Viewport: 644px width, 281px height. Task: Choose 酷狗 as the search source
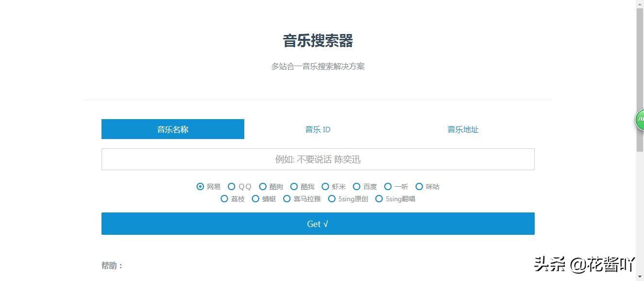coord(263,186)
